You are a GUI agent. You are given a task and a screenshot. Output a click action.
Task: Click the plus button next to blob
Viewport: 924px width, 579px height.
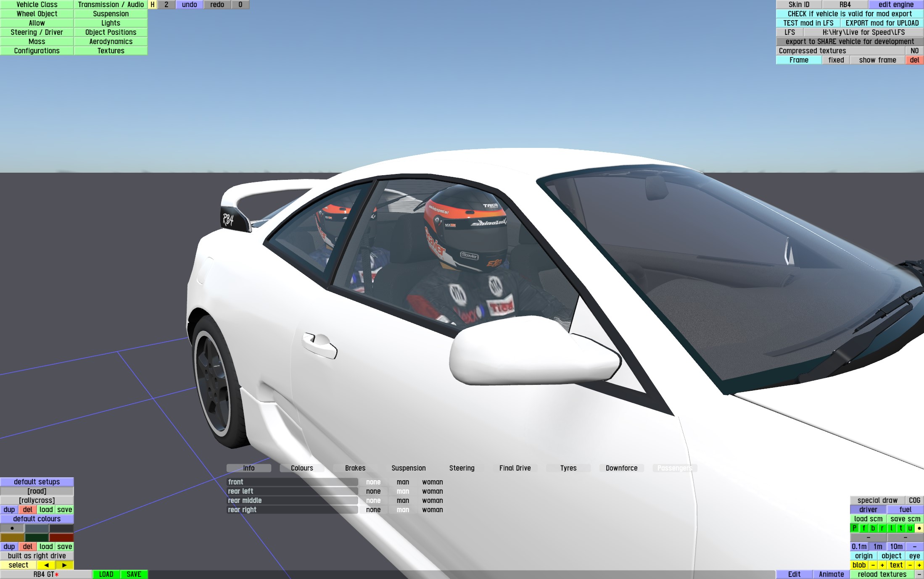click(882, 565)
